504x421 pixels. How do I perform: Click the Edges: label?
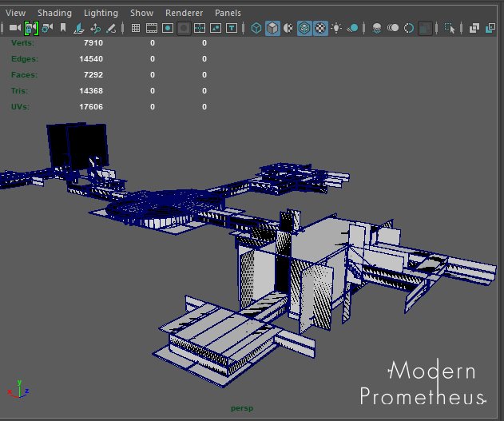[25, 59]
